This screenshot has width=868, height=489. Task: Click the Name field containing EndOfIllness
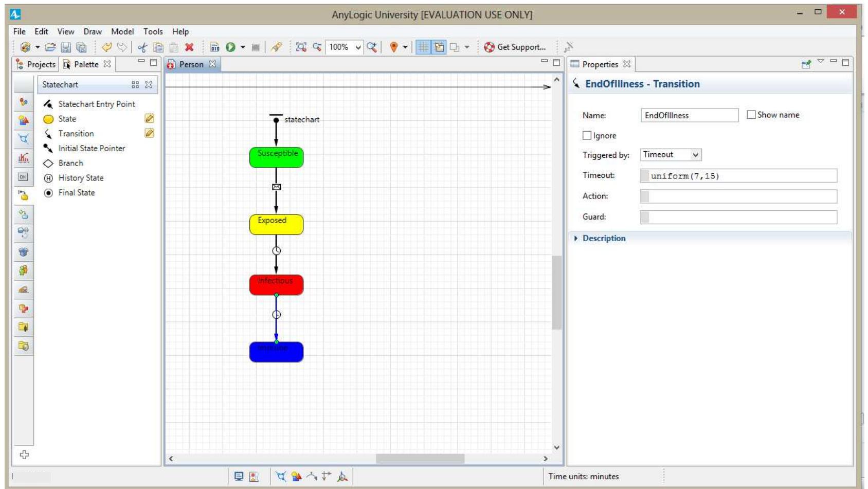(x=690, y=115)
